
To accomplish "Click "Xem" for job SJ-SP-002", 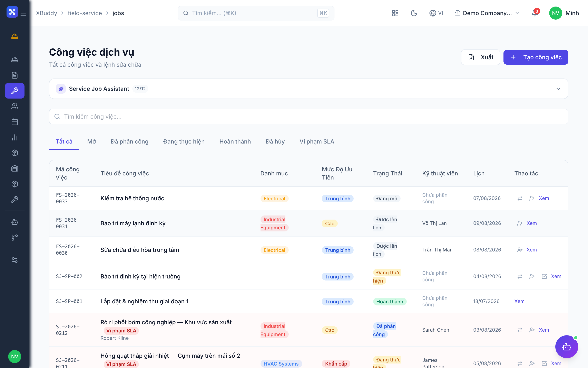I will 556,276.
